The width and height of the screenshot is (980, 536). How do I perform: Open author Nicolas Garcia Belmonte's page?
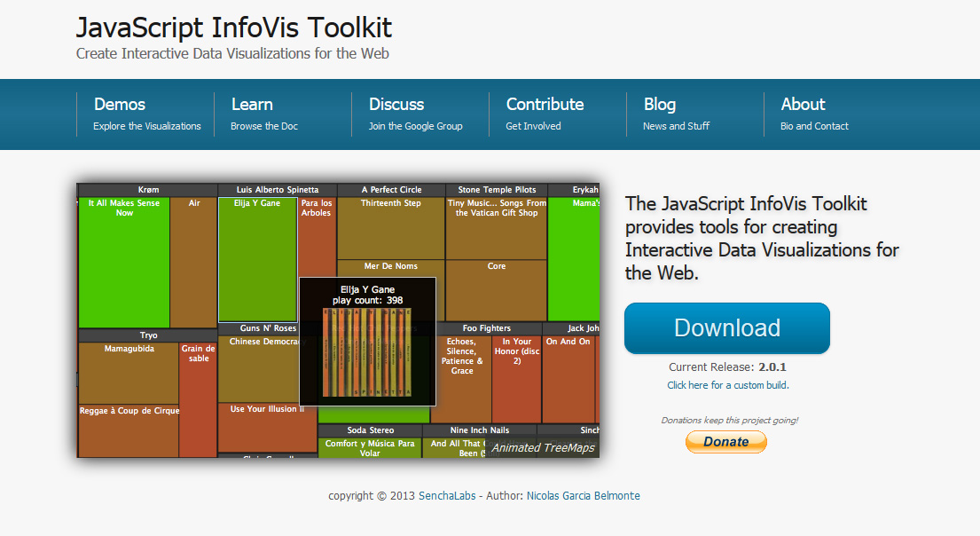tap(583, 496)
